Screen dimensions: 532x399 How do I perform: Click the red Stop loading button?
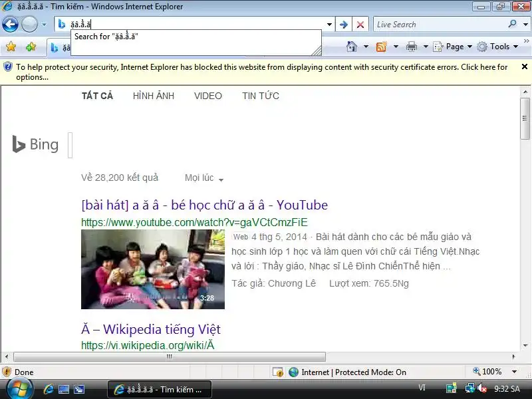point(360,25)
